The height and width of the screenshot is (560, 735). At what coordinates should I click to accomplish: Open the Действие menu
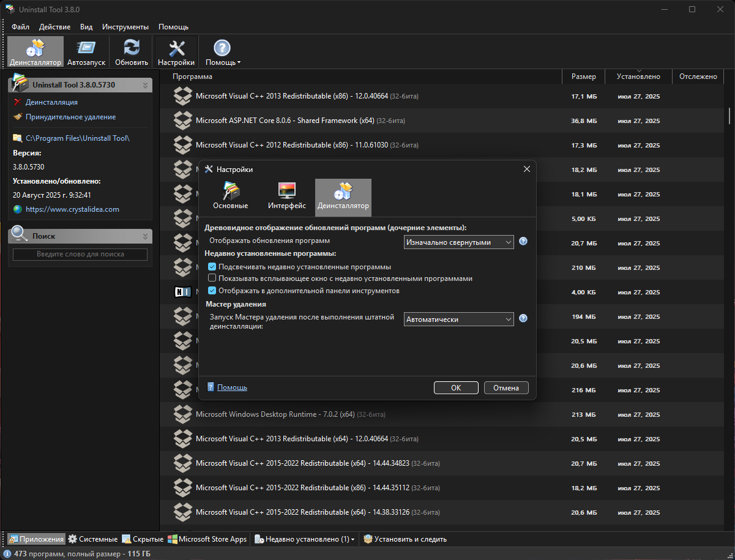[54, 27]
